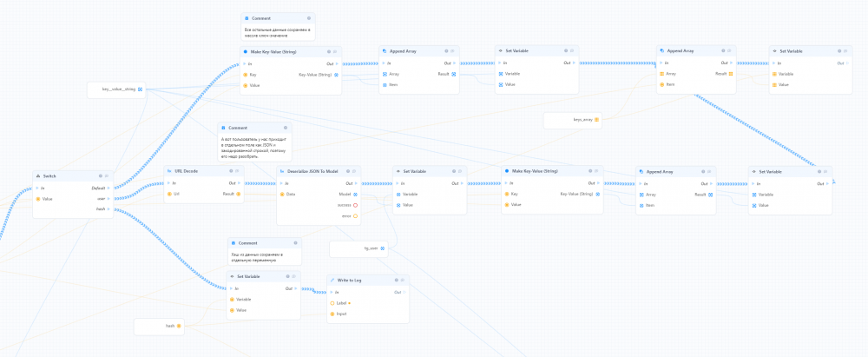Viewport: 868px width, 357px height.
Task: Click the success pin on Deserialize JSON To Model
Action: (x=355, y=205)
